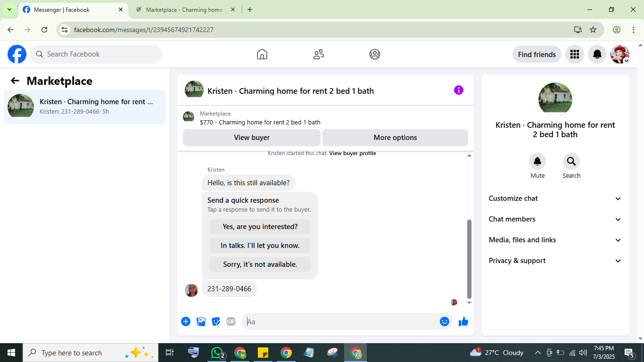Click the More options button
Viewport: 644px width, 362px height.
pyautogui.click(x=395, y=138)
